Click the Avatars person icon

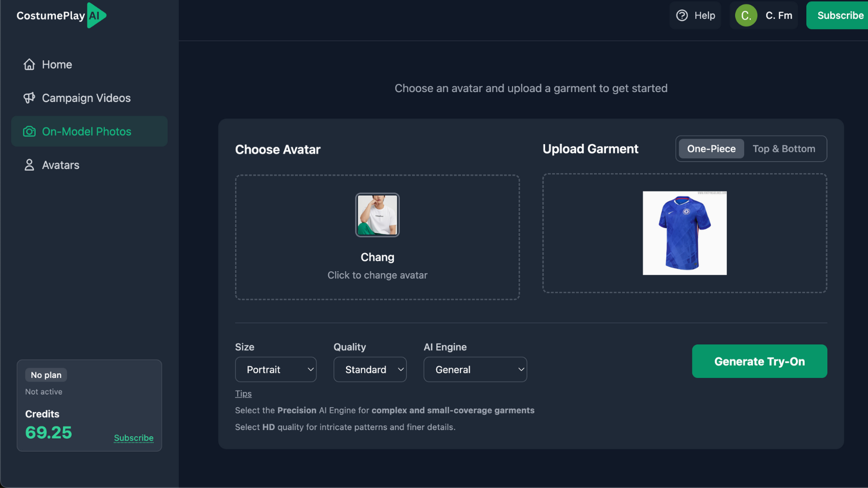tap(29, 165)
